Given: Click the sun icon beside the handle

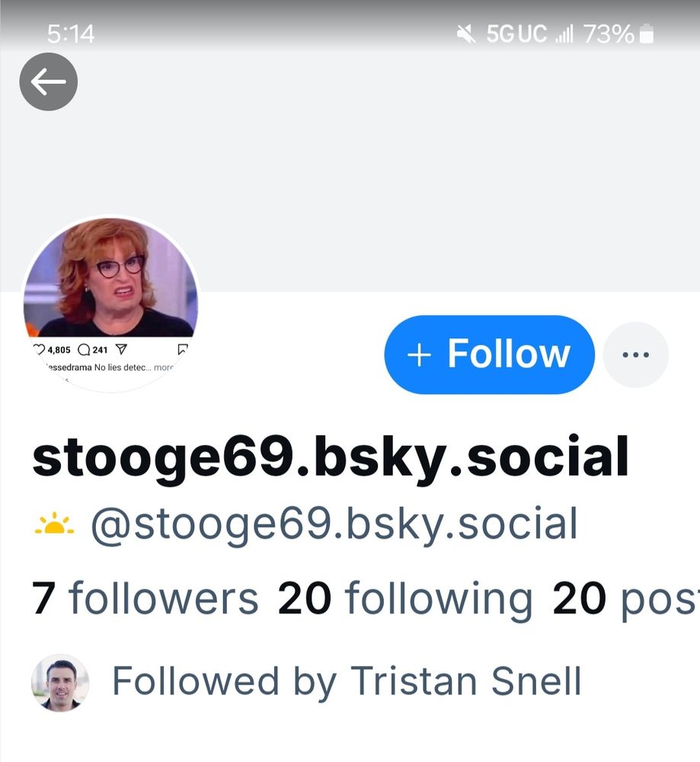Looking at the screenshot, I should click(x=54, y=524).
